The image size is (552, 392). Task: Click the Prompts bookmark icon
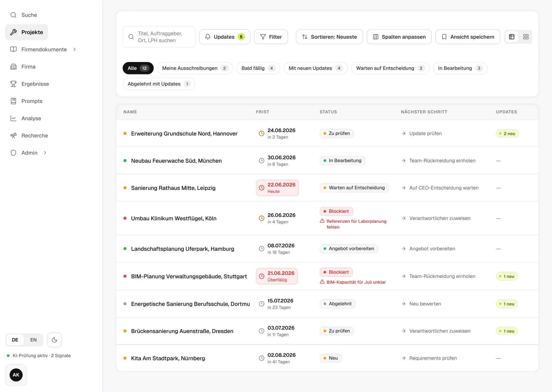(x=13, y=101)
